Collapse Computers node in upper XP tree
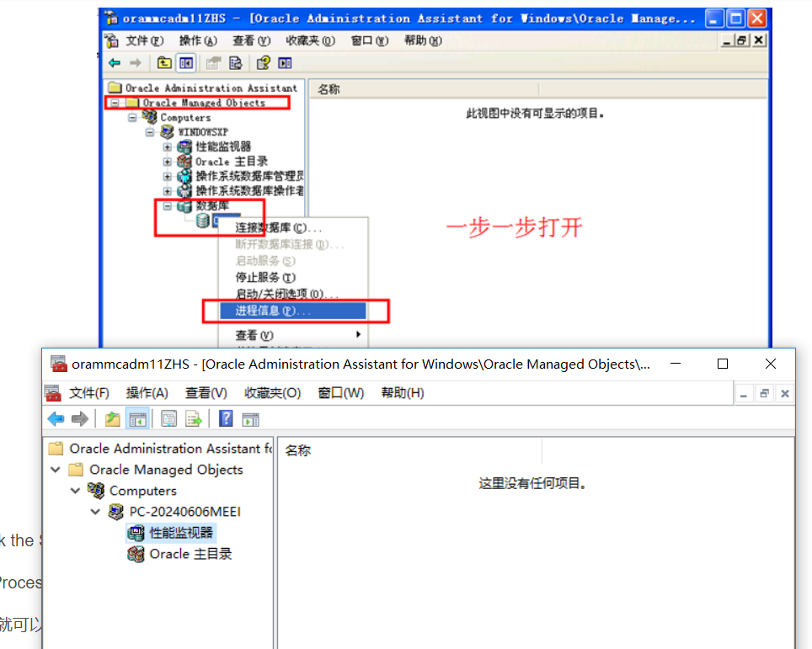 click(132, 118)
